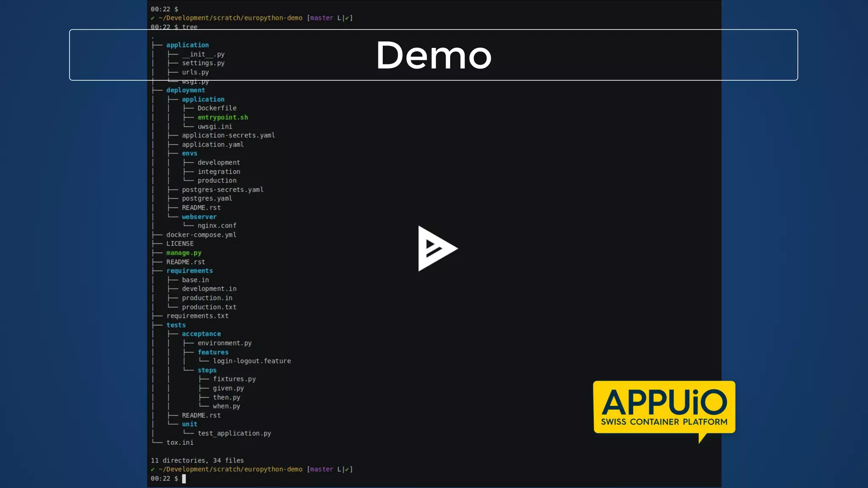
Task: Click the 'Demo' slide title
Action: tap(434, 55)
